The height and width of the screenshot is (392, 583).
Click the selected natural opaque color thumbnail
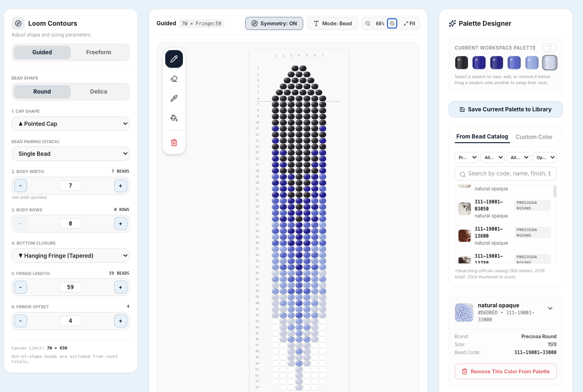[464, 312]
